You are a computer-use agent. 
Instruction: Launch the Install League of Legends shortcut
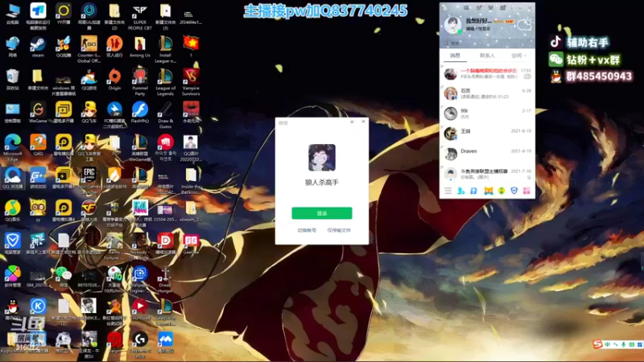pyautogui.click(x=165, y=50)
